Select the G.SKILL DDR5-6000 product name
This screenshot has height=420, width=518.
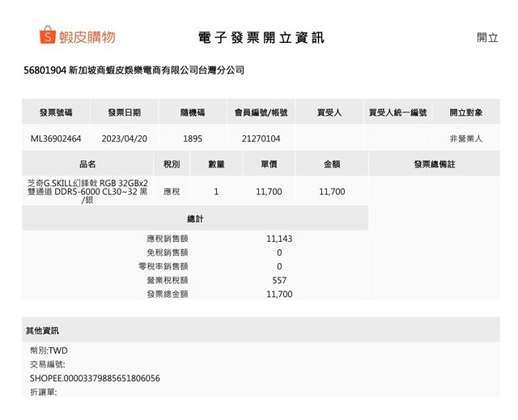[x=87, y=192]
